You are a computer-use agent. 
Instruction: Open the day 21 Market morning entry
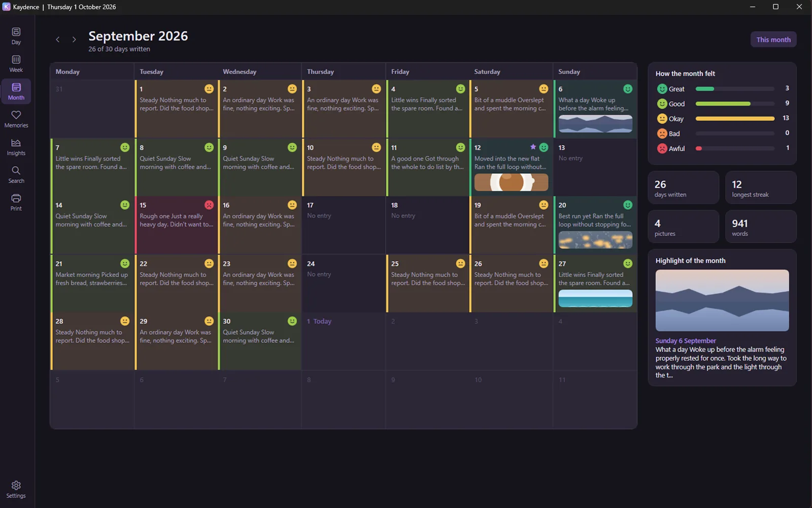pos(91,283)
